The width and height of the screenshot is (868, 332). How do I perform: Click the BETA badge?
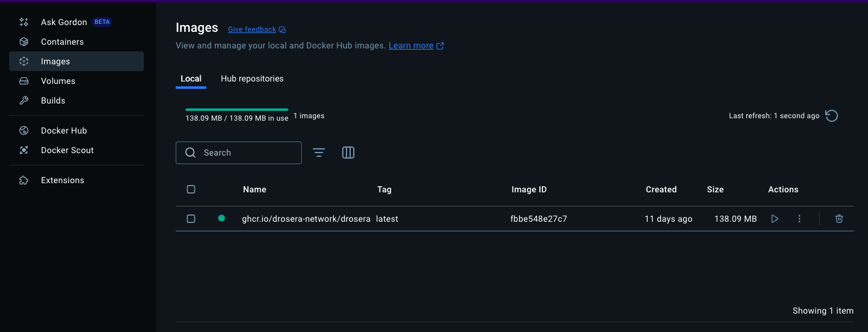(x=102, y=22)
